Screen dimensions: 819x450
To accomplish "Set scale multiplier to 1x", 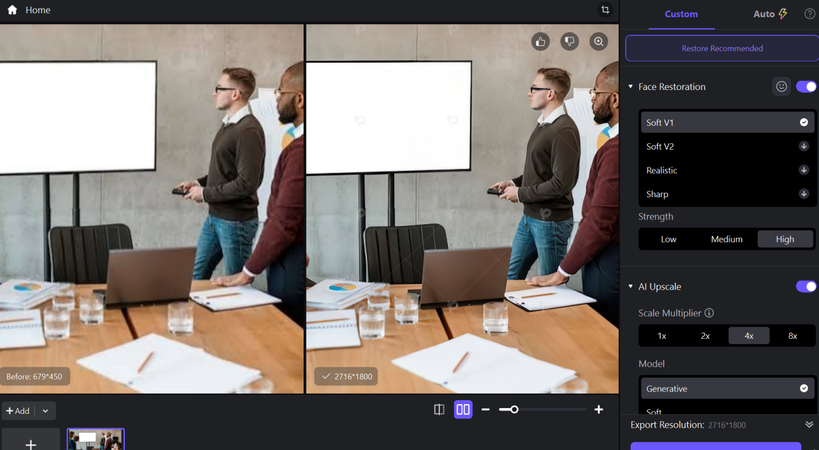I will pos(662,336).
